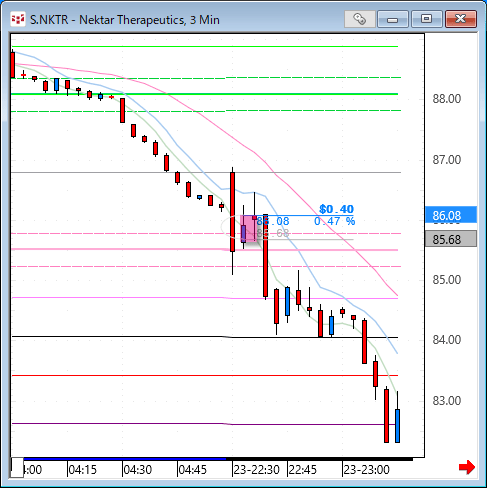Click the 23-23:00 time axis label

[x=366, y=470]
